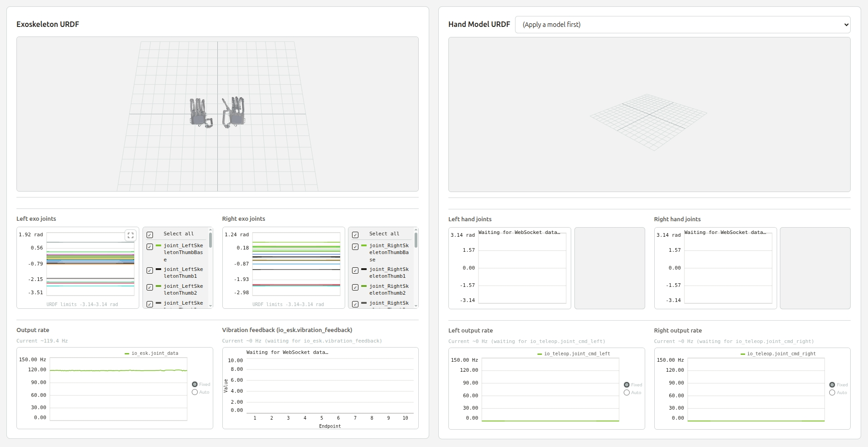Click up arrow of right joint list scrollbar
The image size is (868, 447).
[416, 229]
